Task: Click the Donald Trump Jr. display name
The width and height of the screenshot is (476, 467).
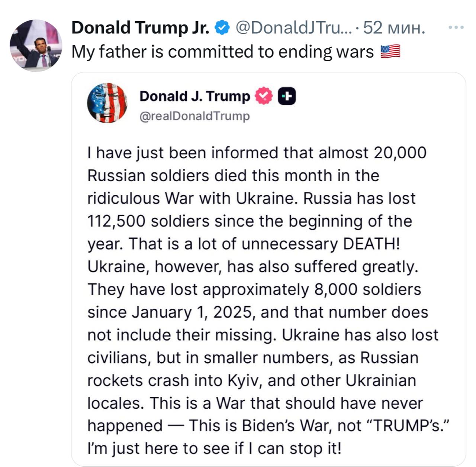Action: (x=140, y=28)
